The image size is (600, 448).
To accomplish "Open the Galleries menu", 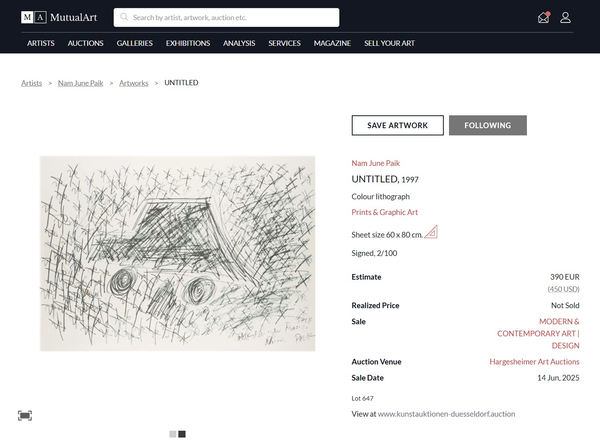I will (135, 43).
